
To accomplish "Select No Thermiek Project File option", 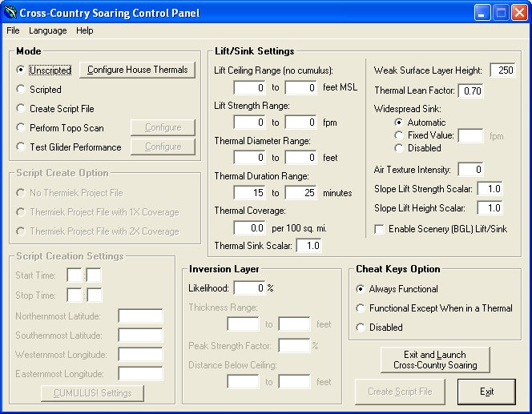I will tap(70, 193).
